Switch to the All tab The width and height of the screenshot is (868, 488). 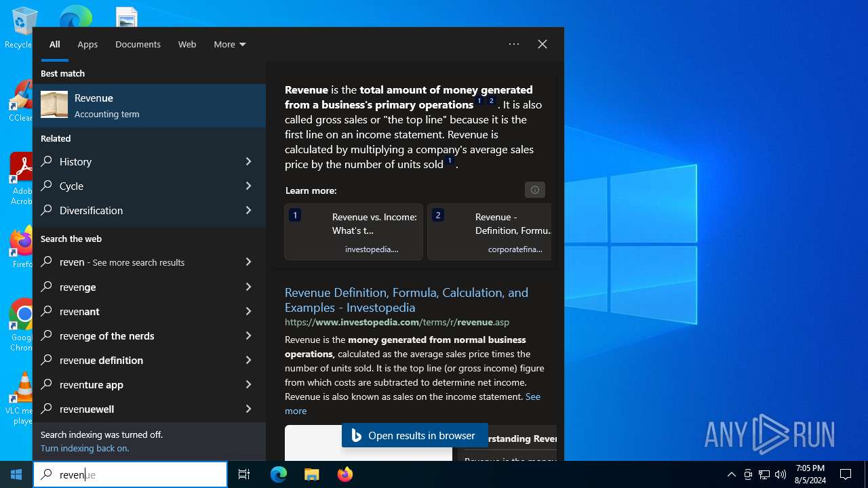coord(55,44)
